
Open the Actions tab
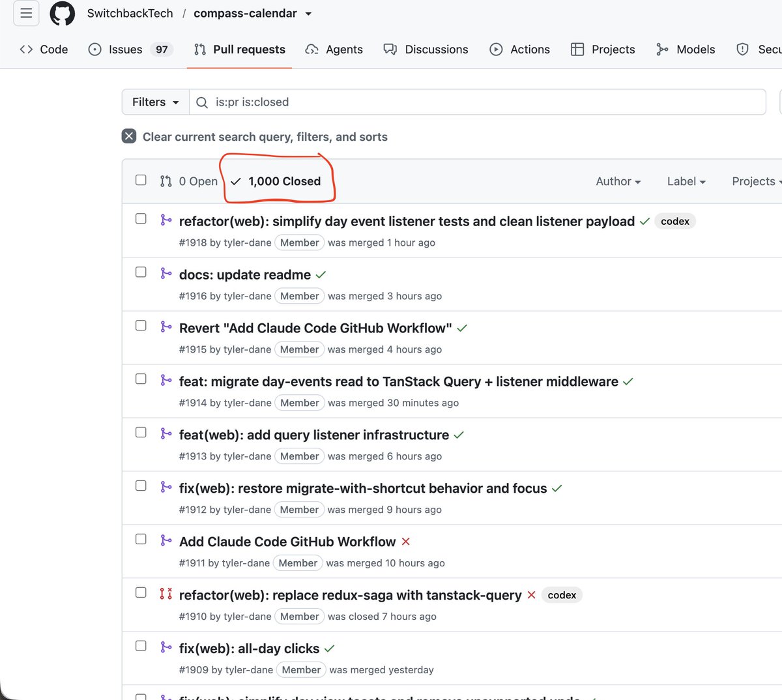[x=520, y=50]
